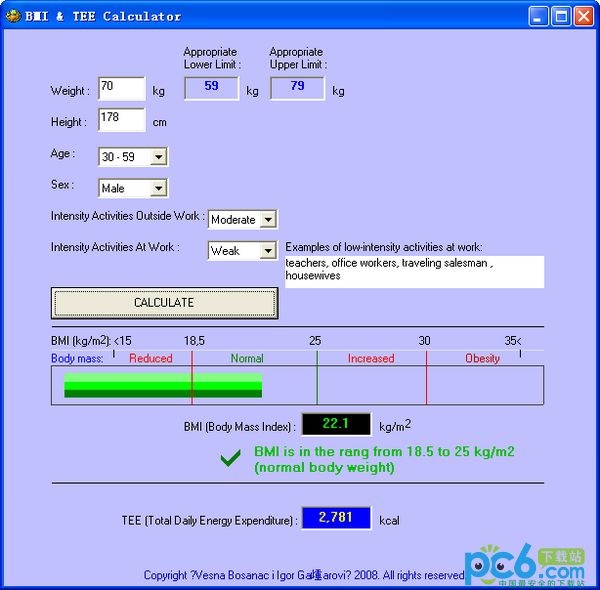This screenshot has height=590, width=600.
Task: Click the Weight input field
Action: pos(122,88)
